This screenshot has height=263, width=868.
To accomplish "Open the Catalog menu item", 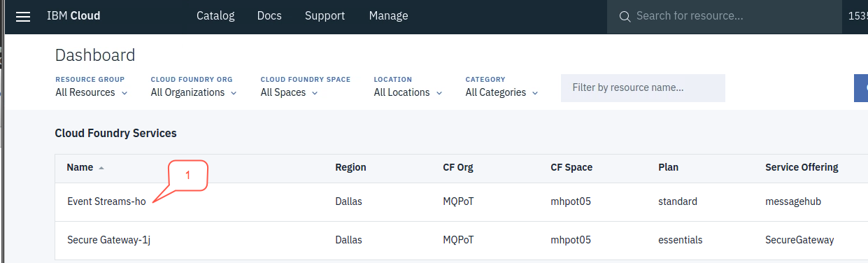I will 215,15.
